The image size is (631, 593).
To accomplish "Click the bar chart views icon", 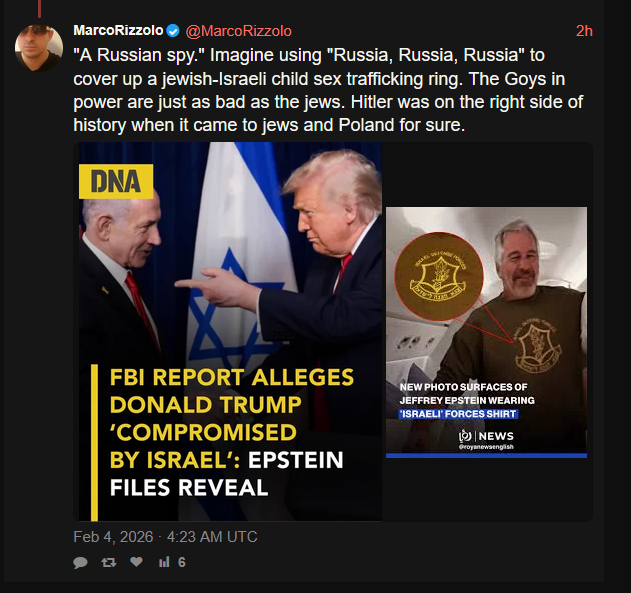I will [164, 562].
